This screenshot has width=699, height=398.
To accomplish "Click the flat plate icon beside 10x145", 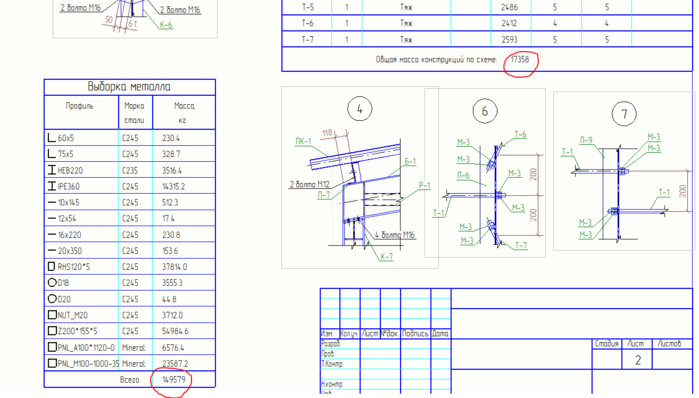I will (52, 202).
